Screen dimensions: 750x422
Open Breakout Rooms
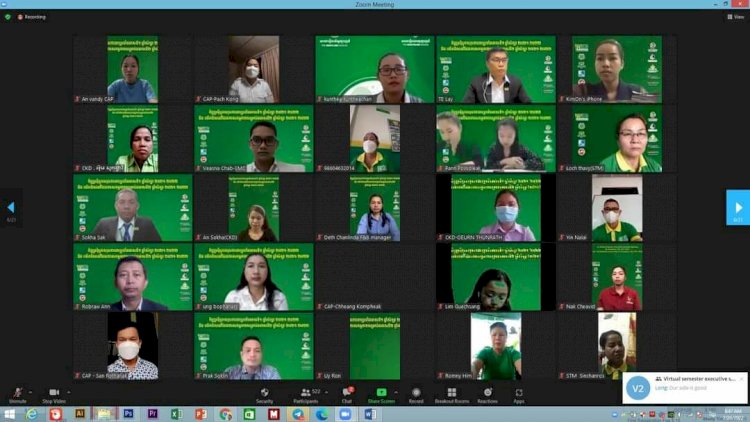452,395
